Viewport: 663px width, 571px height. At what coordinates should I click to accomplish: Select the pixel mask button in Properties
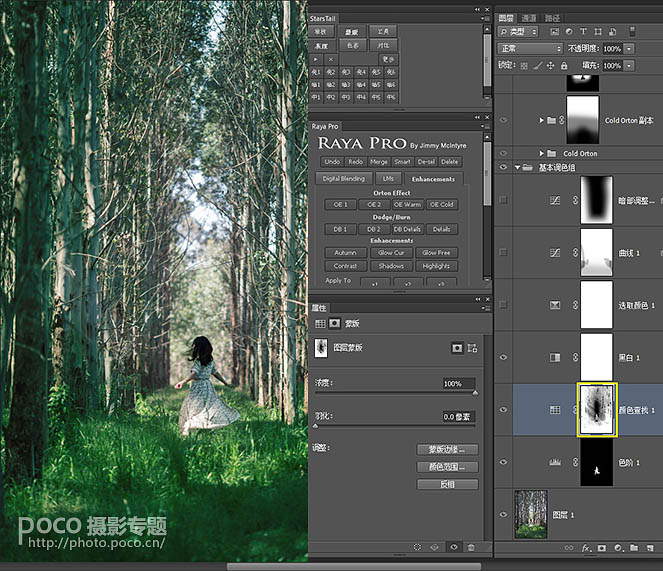[457, 348]
